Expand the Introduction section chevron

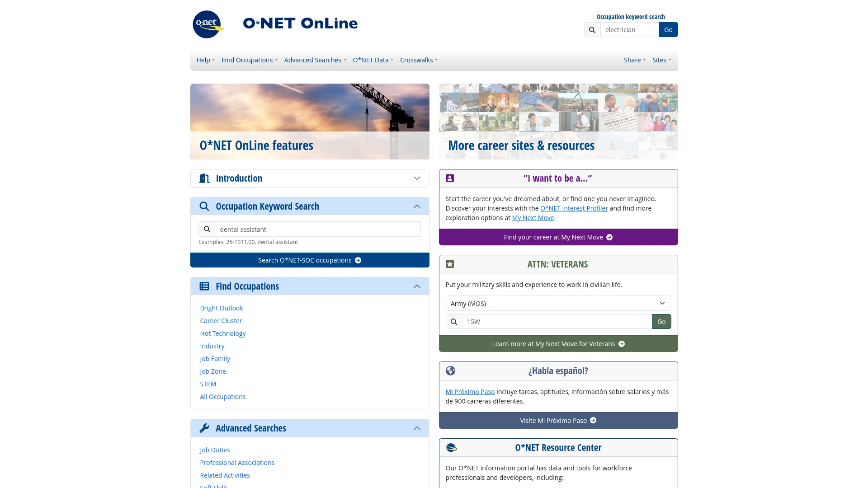(x=417, y=178)
